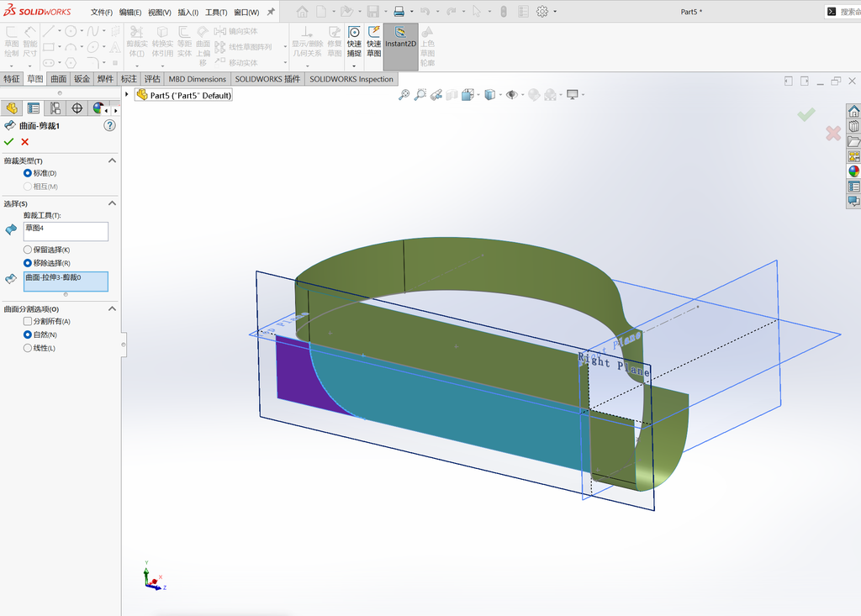Open the 工具(T) menu

point(216,12)
